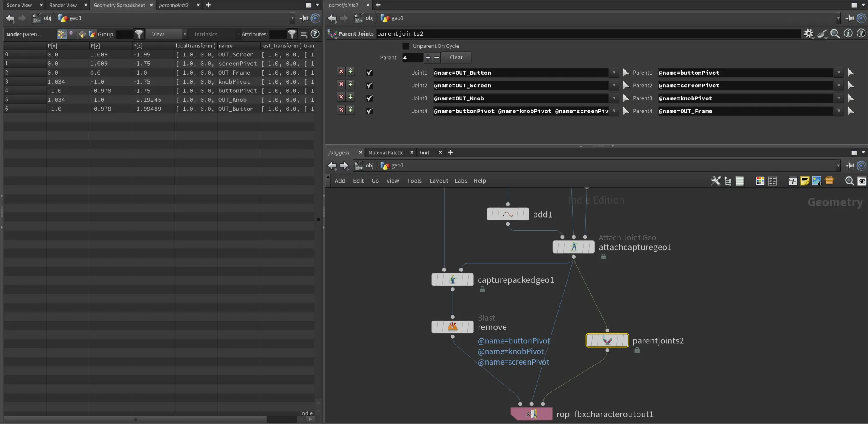Toggle the Joint4 enable checkbox

pos(369,111)
